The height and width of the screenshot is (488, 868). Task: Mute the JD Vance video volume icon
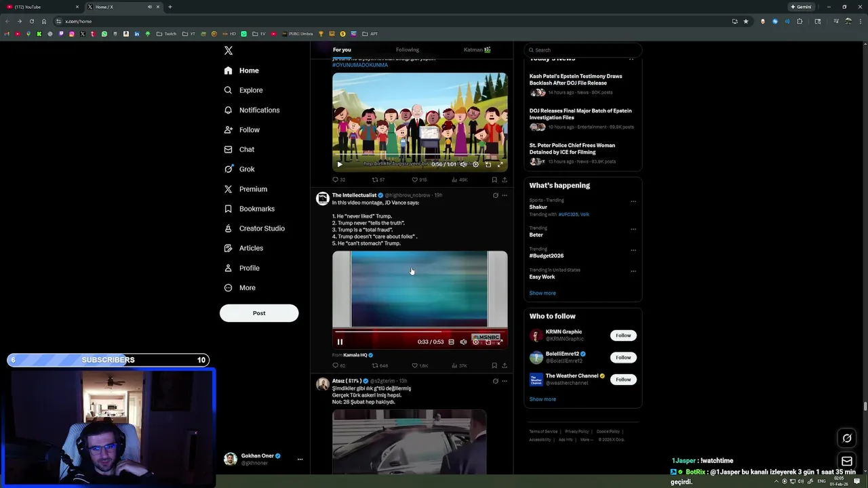pos(463,342)
